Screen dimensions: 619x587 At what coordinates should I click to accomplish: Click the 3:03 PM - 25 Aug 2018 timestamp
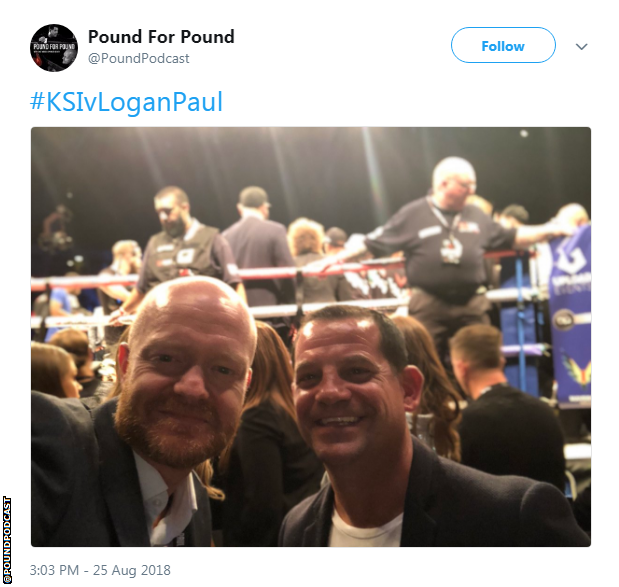click(100, 570)
